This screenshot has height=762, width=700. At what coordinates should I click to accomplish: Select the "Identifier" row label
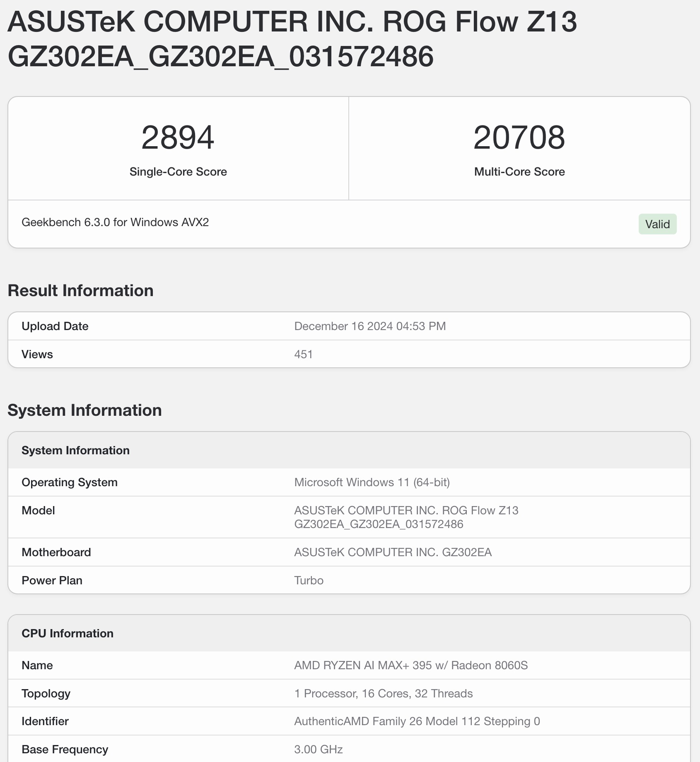[45, 721]
